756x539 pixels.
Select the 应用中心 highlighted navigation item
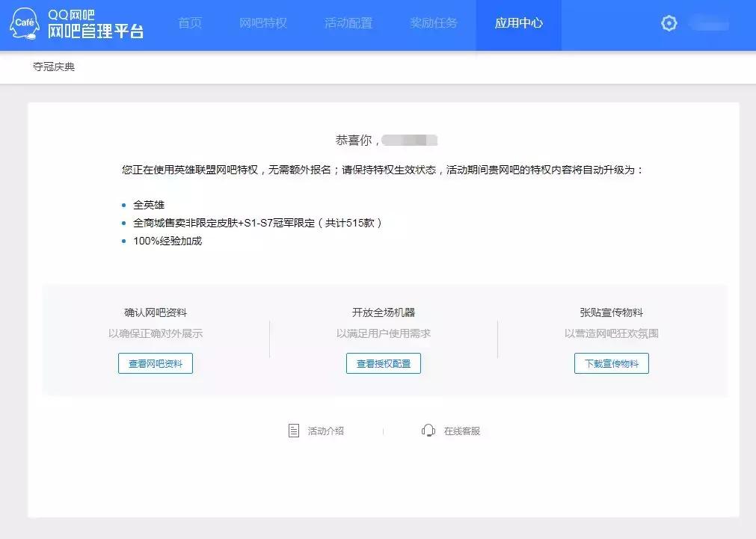coord(518,23)
